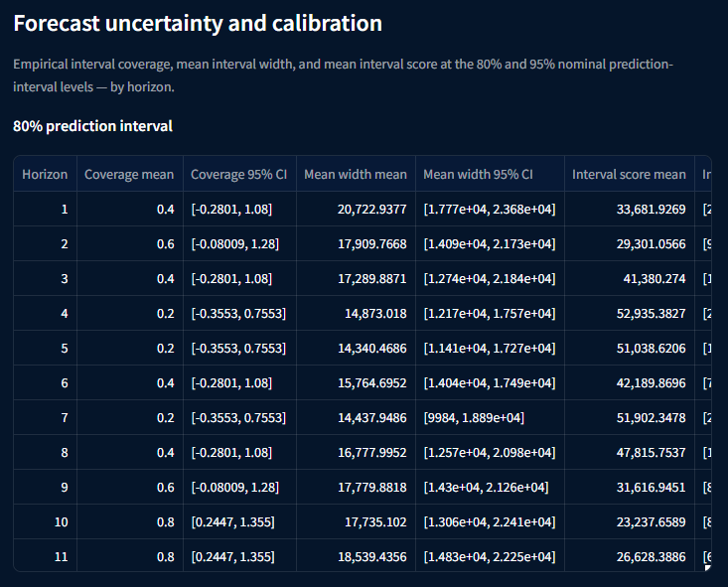Click interval score 23,237.6589
Viewport: 728px width, 587px height.
pos(629,522)
